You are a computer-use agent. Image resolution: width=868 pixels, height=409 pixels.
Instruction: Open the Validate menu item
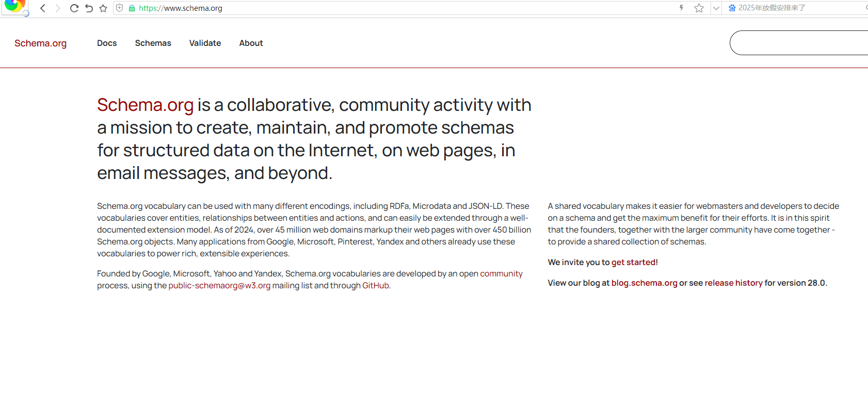click(x=205, y=43)
